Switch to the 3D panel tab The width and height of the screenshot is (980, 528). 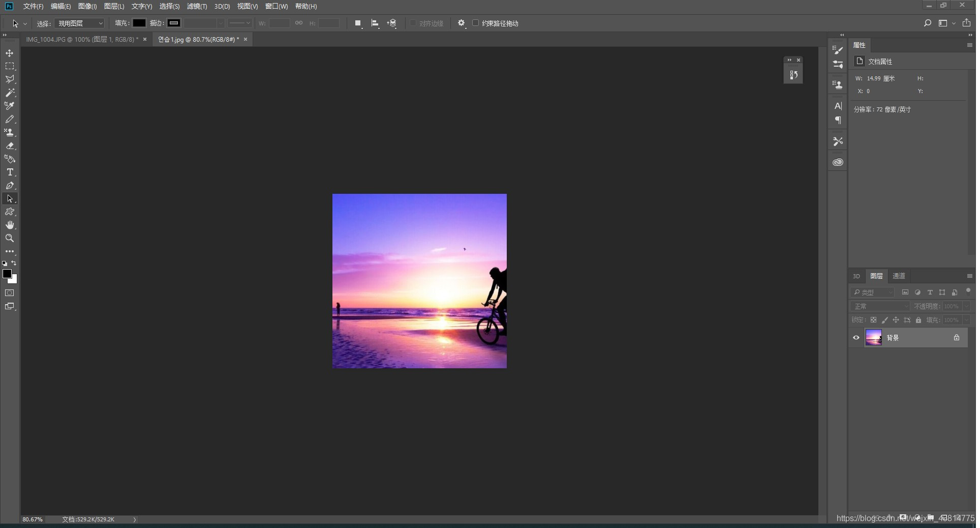pyautogui.click(x=856, y=276)
